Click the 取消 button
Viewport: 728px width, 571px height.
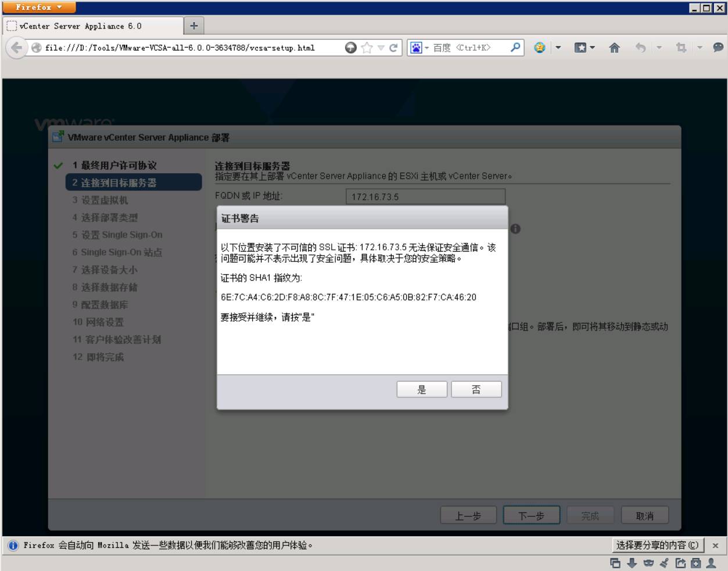point(645,515)
